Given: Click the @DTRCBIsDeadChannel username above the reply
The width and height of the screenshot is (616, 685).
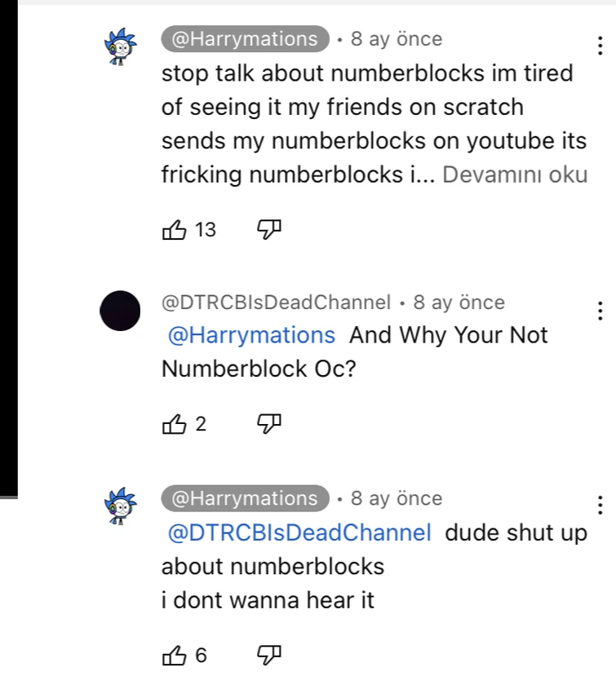Looking at the screenshot, I should 274,302.
